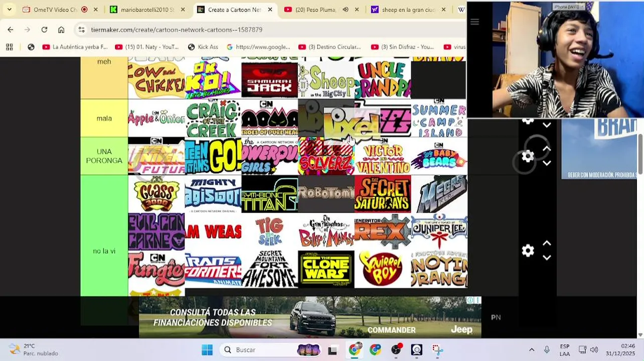
Task: Click the microphone icon in system tray
Action: click(x=547, y=349)
